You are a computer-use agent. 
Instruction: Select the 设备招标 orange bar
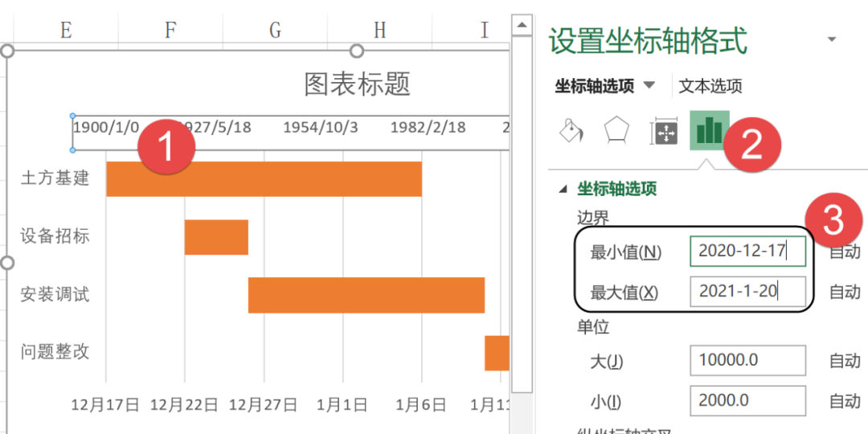coord(216,237)
